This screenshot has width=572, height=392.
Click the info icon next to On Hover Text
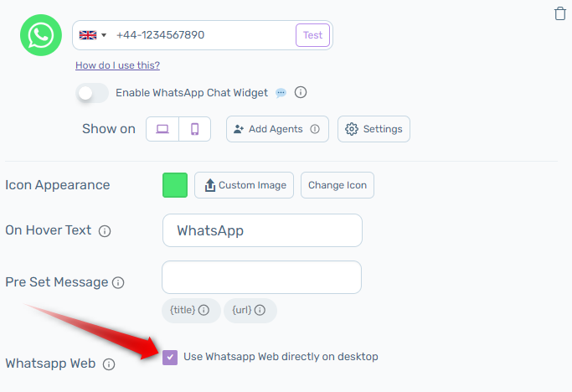coord(106,231)
